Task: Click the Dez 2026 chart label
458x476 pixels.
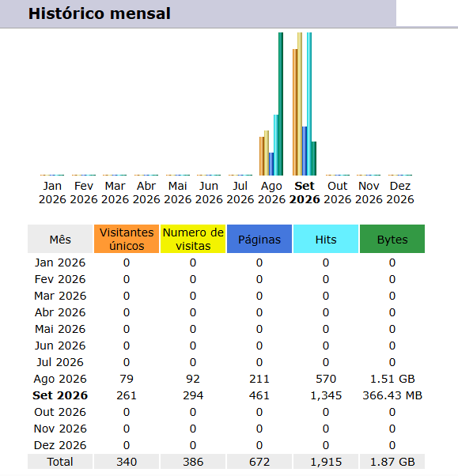Action: [400, 192]
